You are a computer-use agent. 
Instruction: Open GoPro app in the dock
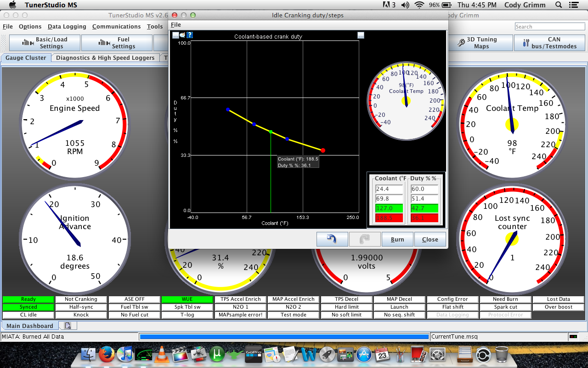coord(253,355)
